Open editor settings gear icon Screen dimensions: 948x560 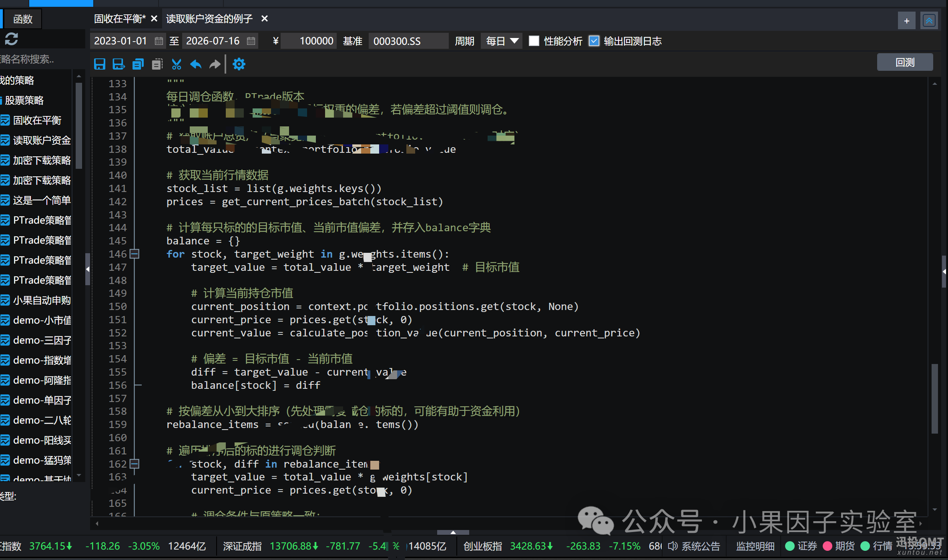[x=239, y=64]
